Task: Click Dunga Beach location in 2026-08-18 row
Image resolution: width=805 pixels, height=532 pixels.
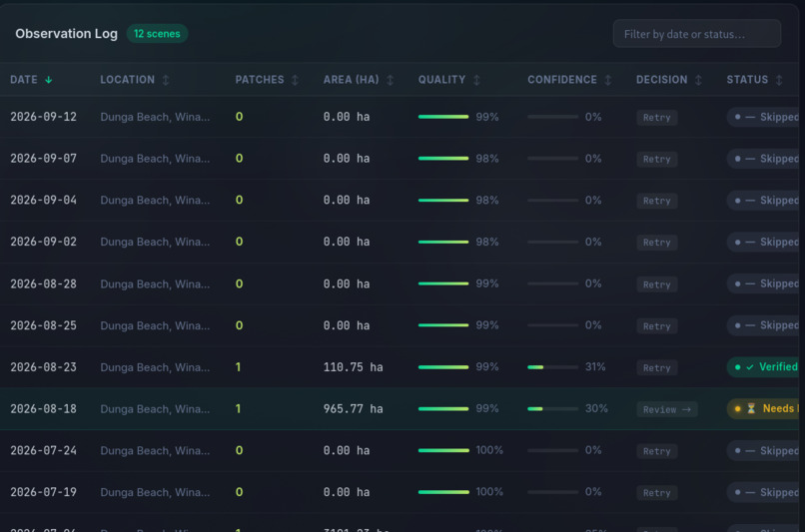Action: 155,409
